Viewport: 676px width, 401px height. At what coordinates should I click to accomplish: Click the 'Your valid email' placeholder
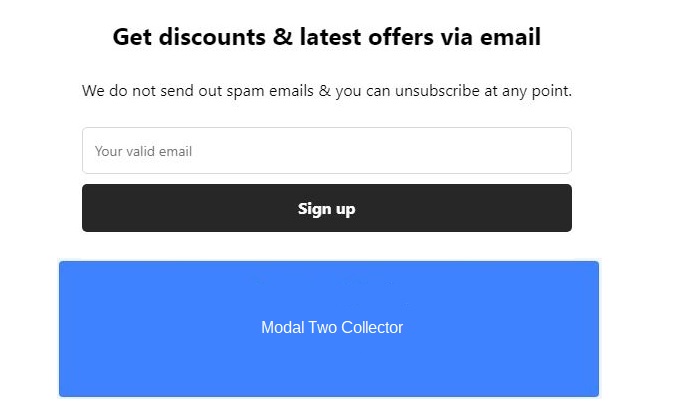[x=143, y=152]
